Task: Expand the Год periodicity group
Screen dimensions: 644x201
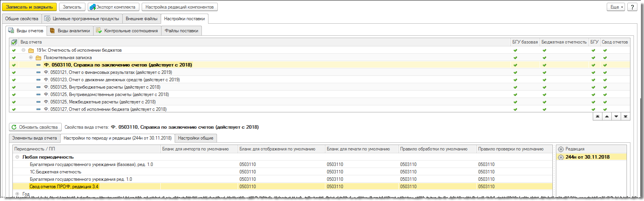Action: pyautogui.click(x=17, y=194)
